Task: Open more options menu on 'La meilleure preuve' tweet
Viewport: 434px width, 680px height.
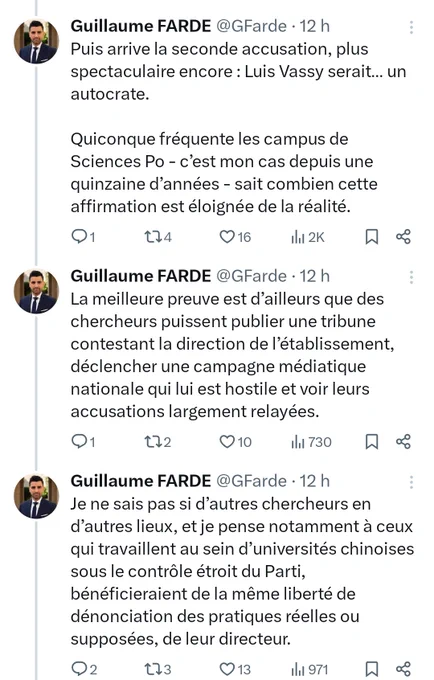Action: pos(411,277)
